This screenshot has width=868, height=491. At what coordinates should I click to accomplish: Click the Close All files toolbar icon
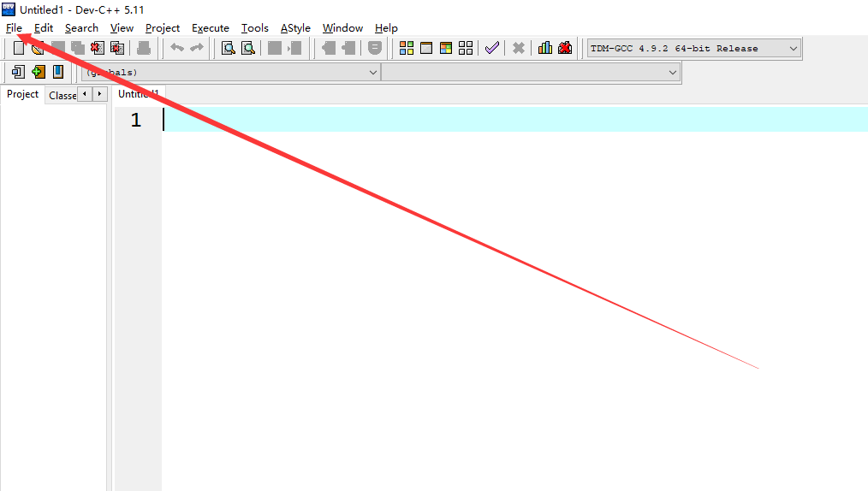tap(117, 48)
